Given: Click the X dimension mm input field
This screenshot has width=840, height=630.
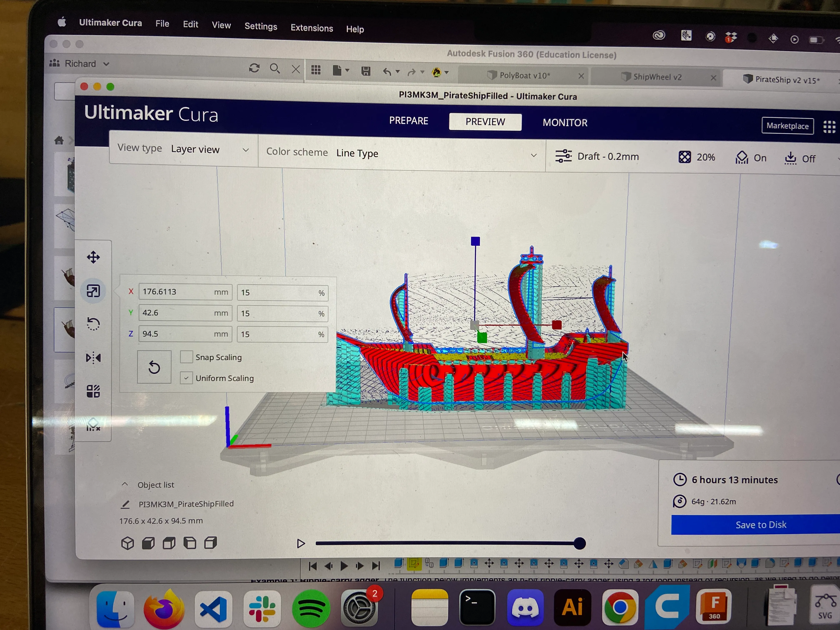Looking at the screenshot, I should 185,292.
